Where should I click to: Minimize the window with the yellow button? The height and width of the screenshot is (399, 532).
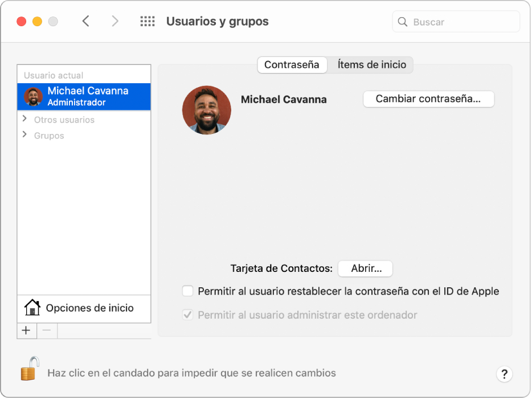38,22
